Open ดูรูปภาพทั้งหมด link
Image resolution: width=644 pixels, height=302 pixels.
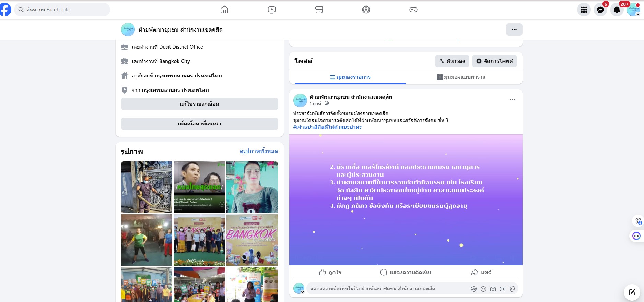coord(259,151)
